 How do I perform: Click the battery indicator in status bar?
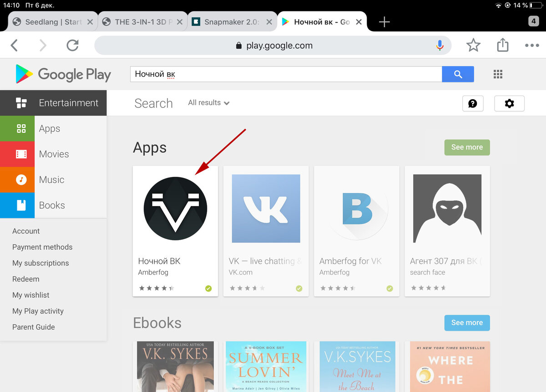pos(536,5)
